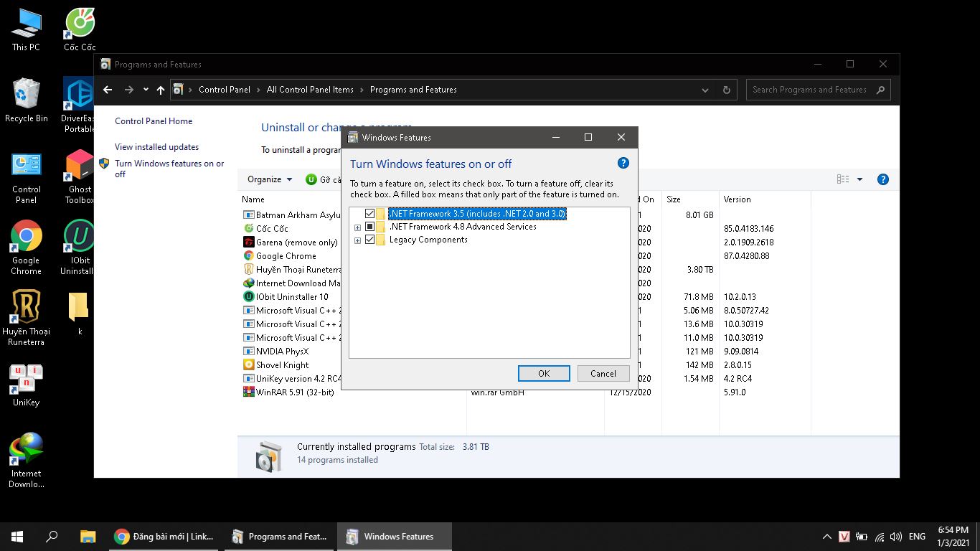Expand the Legacy Components tree node
980x551 pixels.
(x=357, y=240)
